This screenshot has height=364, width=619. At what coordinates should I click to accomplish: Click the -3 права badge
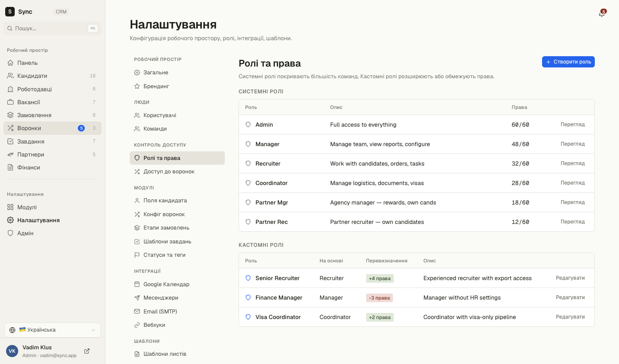tap(380, 298)
